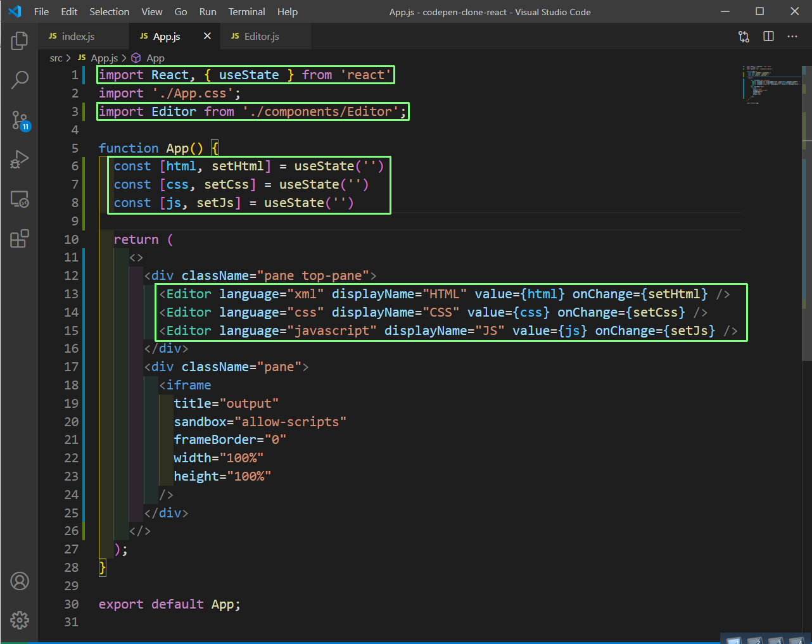
Task: Select the App.js tab
Action: (x=166, y=36)
